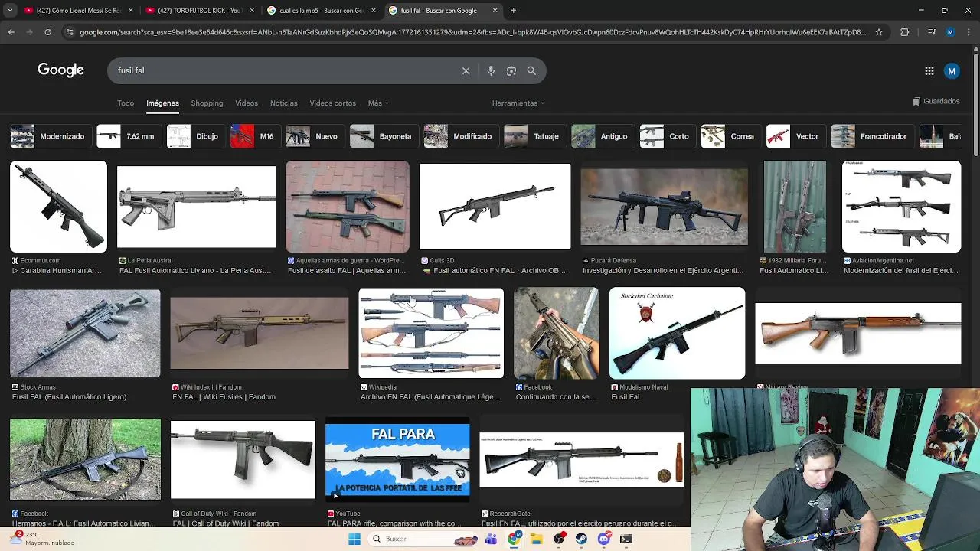This screenshot has height=551, width=980.
Task: Switch to the Todo tab
Action: (x=126, y=103)
